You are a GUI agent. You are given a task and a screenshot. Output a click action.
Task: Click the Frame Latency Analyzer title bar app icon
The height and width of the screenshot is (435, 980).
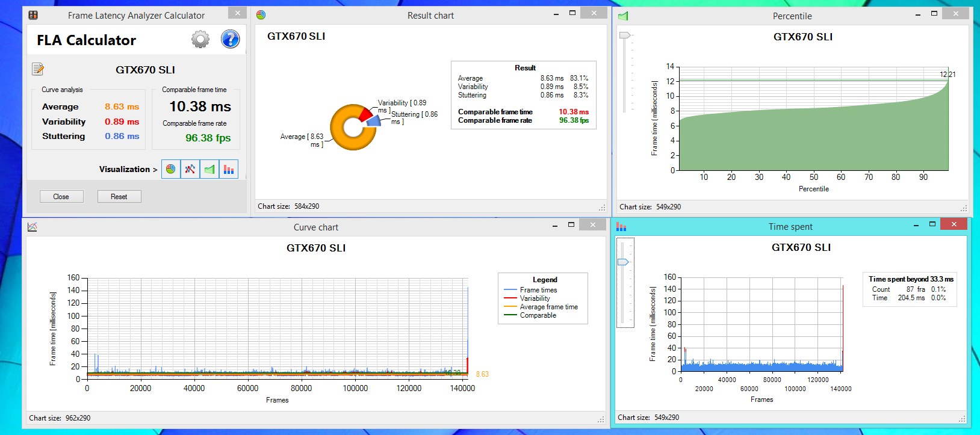pos(33,15)
